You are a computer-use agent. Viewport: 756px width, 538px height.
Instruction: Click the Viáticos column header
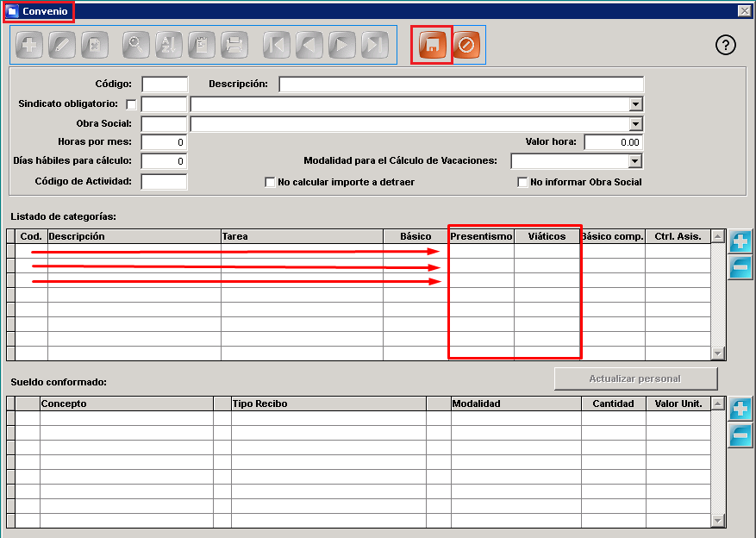547,236
